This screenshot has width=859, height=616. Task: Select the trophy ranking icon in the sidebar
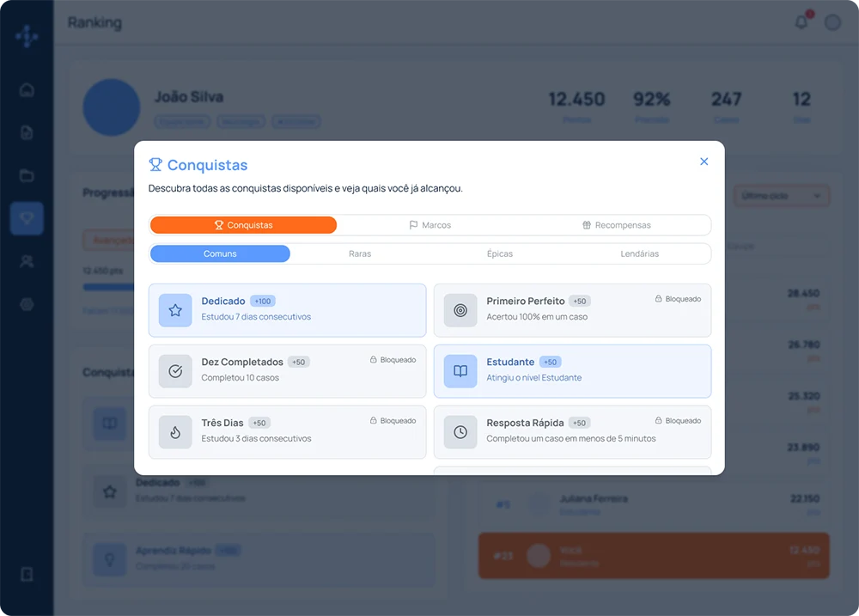pos(27,218)
